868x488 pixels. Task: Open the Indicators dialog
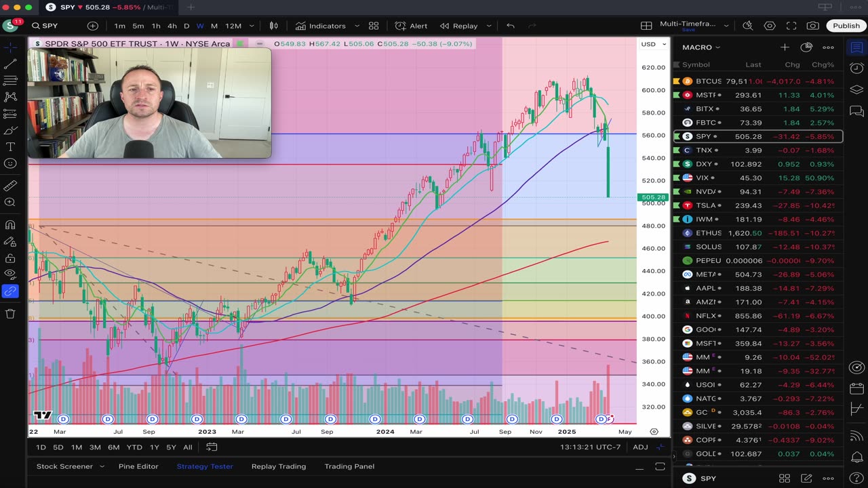[321, 26]
